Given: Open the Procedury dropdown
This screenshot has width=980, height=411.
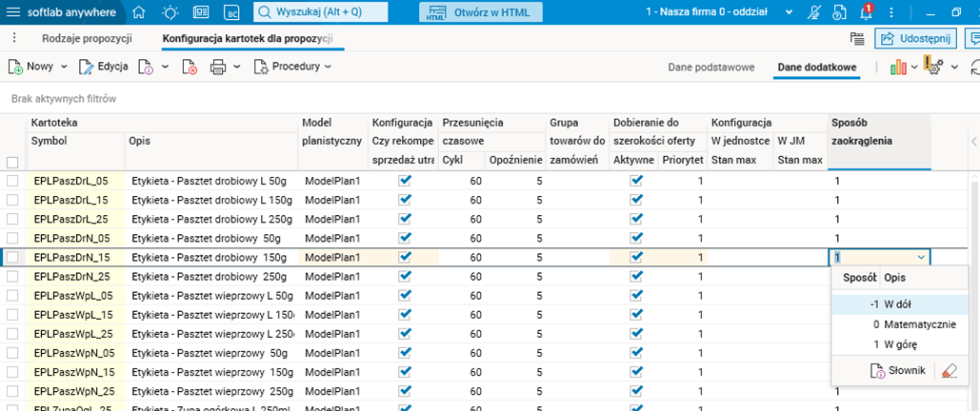Looking at the screenshot, I should [291, 67].
